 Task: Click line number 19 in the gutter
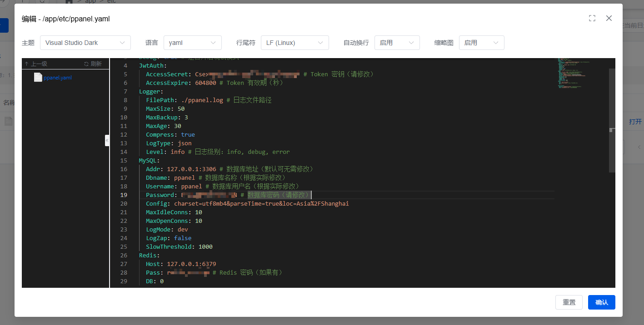click(x=124, y=195)
